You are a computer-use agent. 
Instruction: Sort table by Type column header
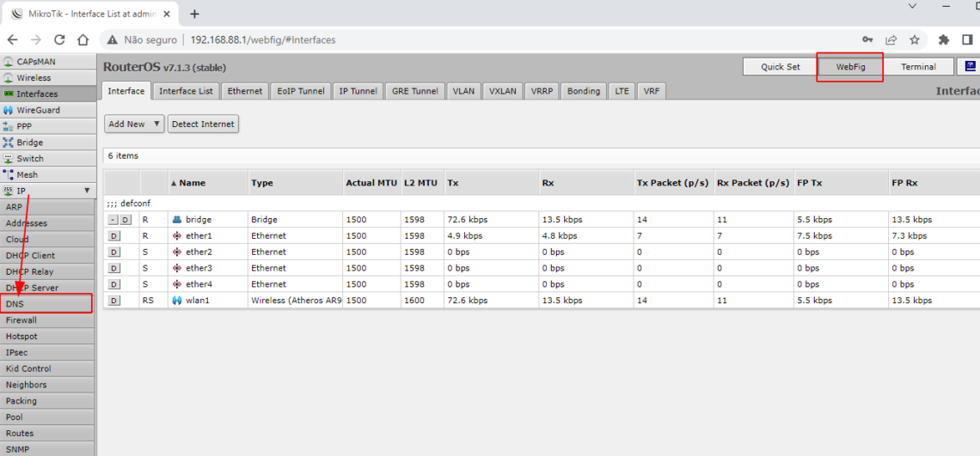[295, 183]
